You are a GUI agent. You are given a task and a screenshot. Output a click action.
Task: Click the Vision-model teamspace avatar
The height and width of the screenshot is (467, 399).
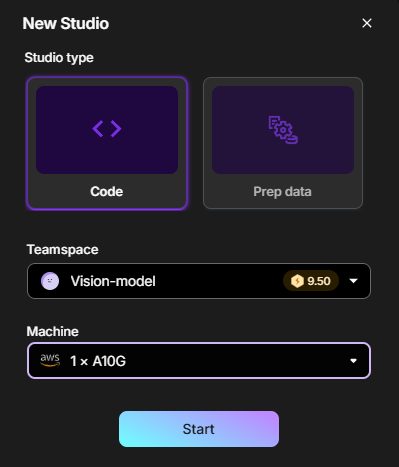(x=50, y=281)
